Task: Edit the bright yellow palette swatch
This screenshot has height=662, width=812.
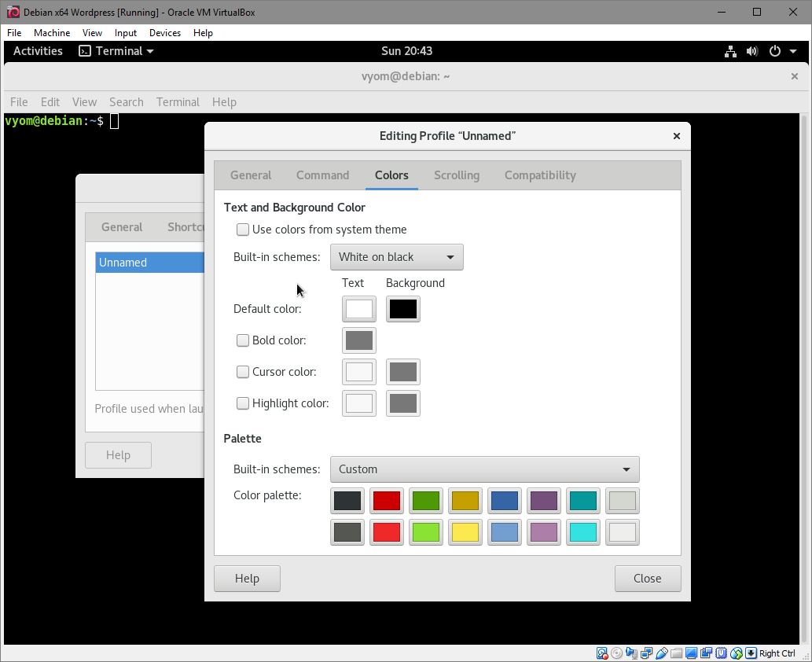Action: [x=465, y=532]
